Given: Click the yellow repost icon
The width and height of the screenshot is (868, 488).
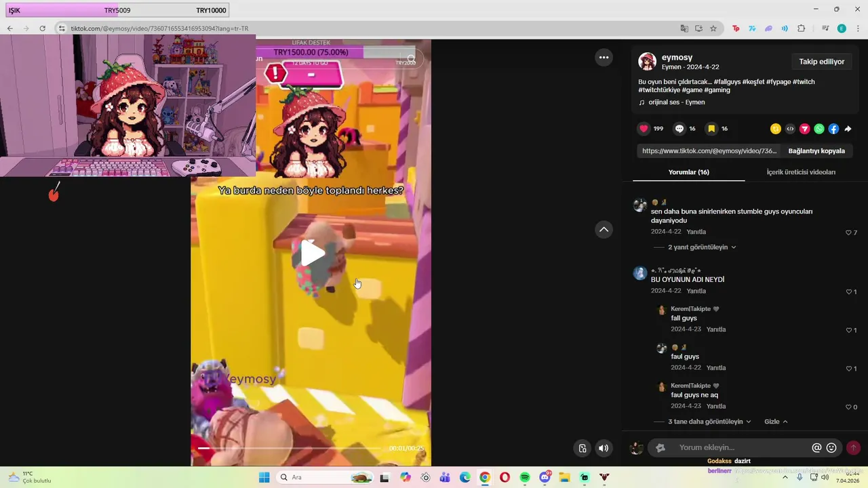Looking at the screenshot, I should click(x=776, y=129).
